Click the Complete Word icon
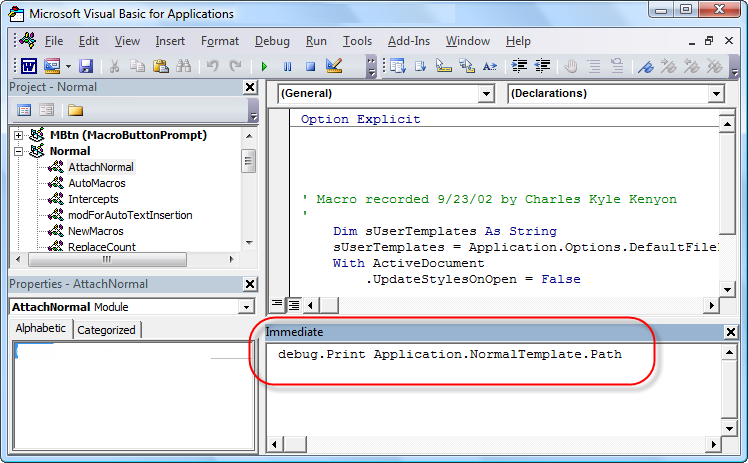The width and height of the screenshot is (748, 463). (490, 66)
